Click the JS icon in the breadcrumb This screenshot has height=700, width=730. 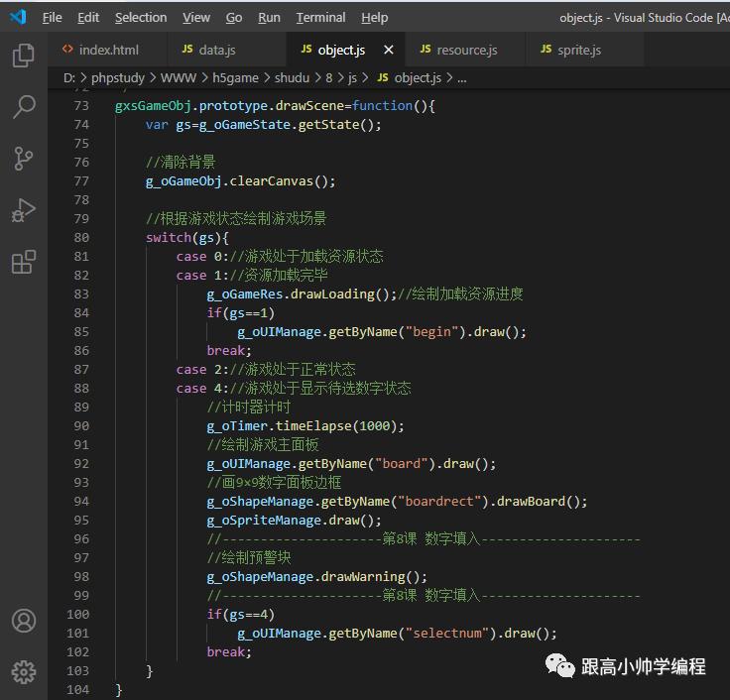pyautogui.click(x=383, y=77)
